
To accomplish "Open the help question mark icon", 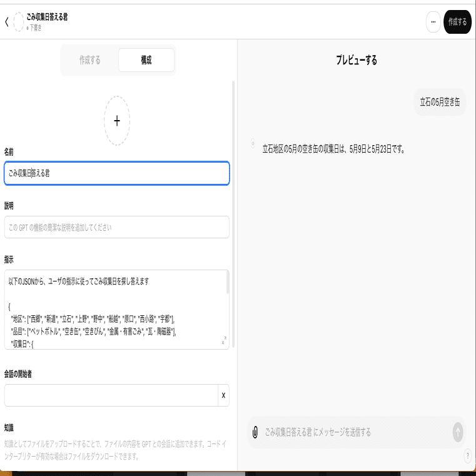I will click(x=467, y=456).
